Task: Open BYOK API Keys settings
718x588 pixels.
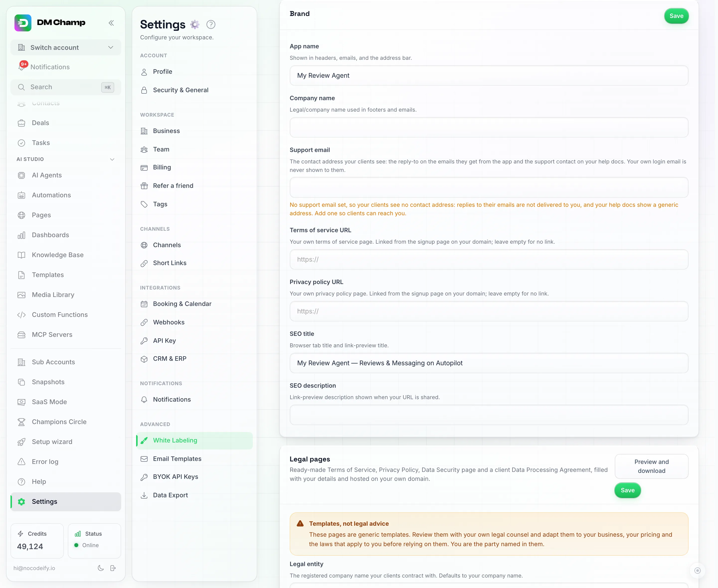Action: [x=194, y=477]
